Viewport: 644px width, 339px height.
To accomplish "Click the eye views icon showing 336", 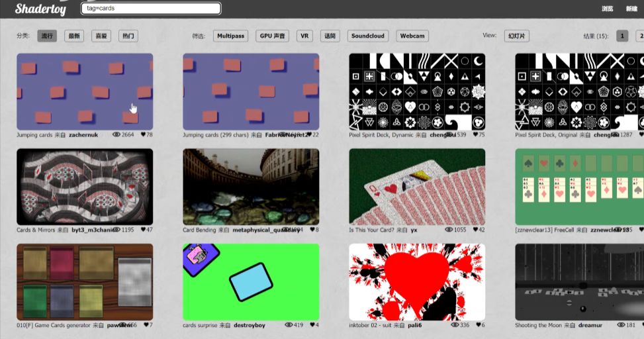I will pos(455,324).
